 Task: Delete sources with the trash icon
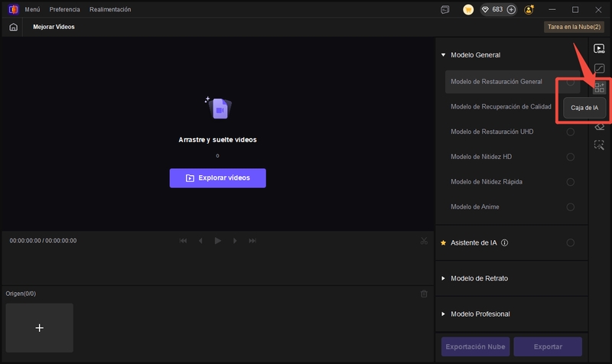click(424, 294)
